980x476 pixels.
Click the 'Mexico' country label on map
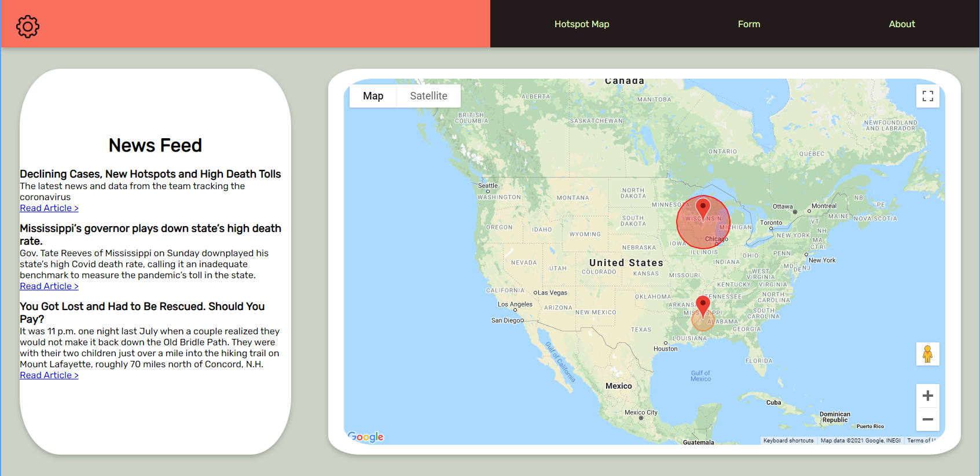click(619, 386)
